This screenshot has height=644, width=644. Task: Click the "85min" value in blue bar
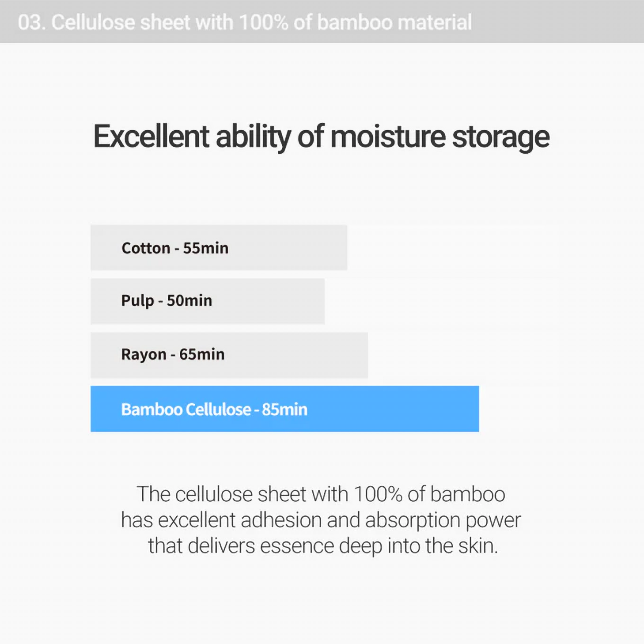(x=284, y=409)
